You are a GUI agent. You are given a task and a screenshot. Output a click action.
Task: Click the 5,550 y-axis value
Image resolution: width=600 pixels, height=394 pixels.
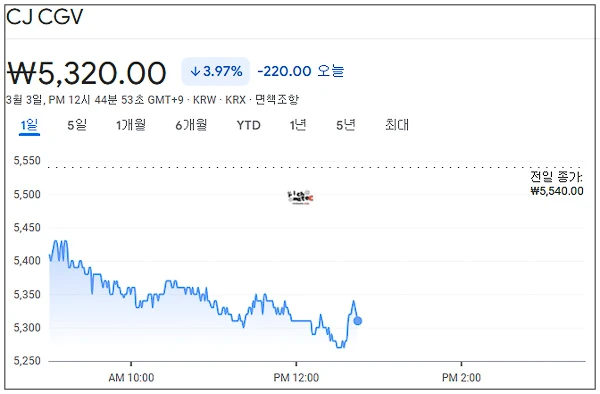(27, 161)
